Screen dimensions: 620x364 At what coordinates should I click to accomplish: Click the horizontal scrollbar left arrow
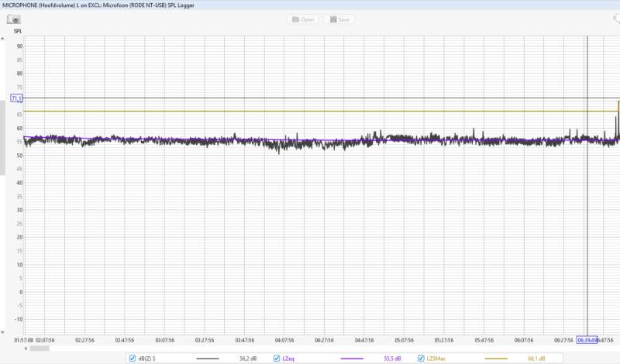coord(27,348)
